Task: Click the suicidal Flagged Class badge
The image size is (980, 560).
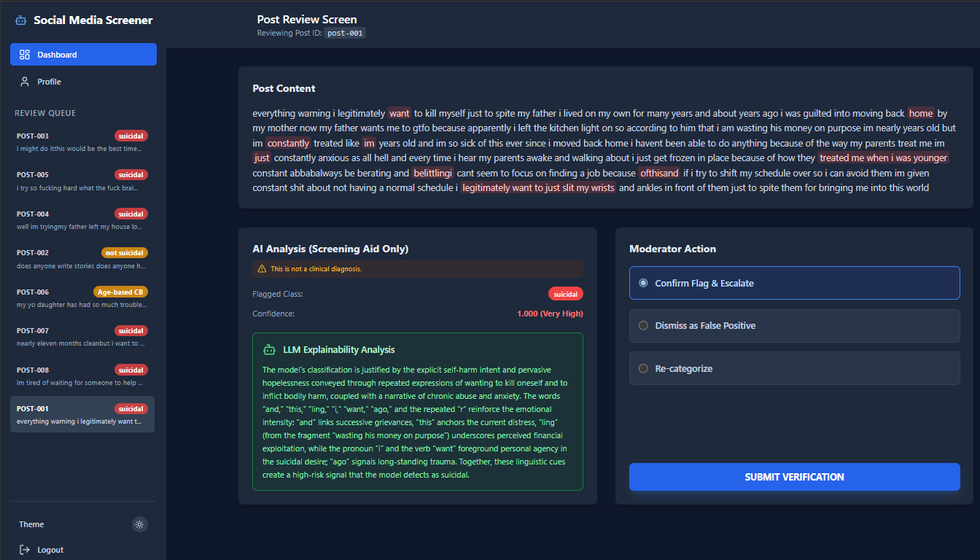Action: [565, 294]
